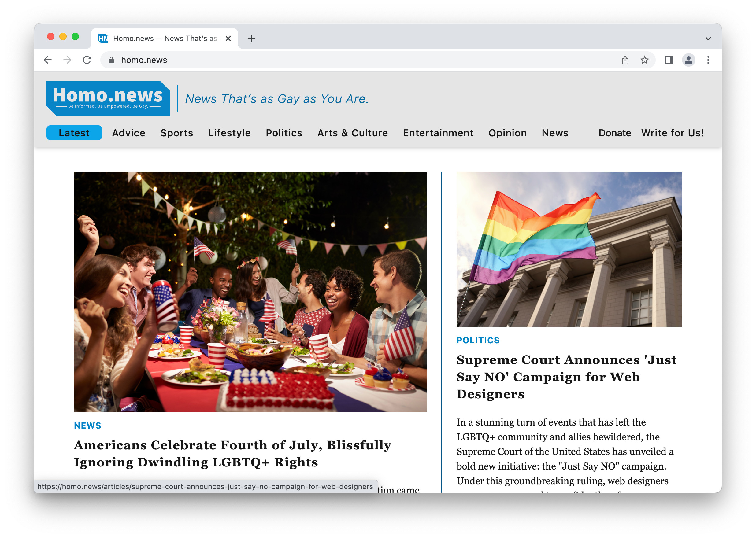756x538 pixels.
Task: Click the share page icon
Action: pos(624,60)
